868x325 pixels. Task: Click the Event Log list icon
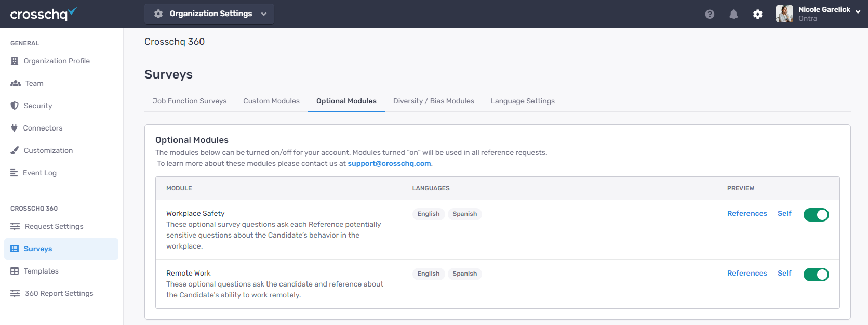14,173
